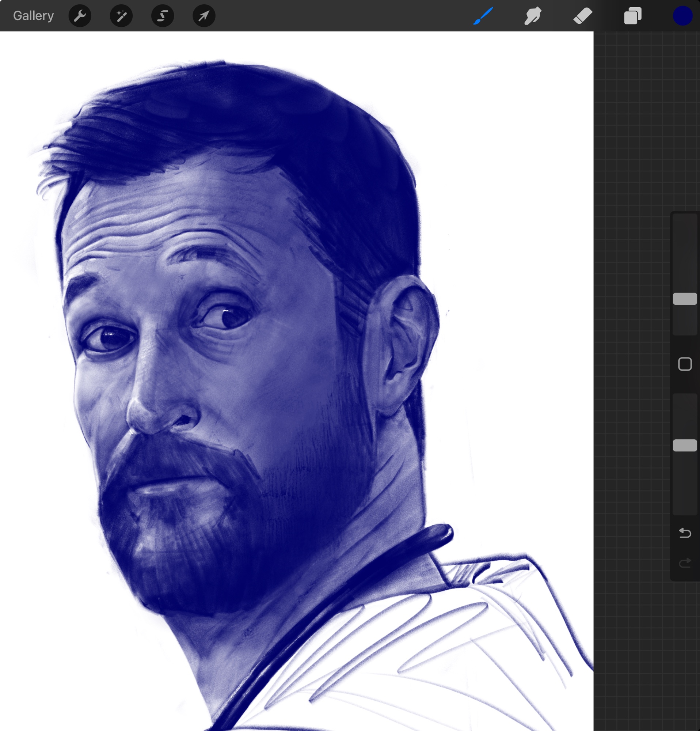
Task: Select the Brush tool
Action: 483,16
